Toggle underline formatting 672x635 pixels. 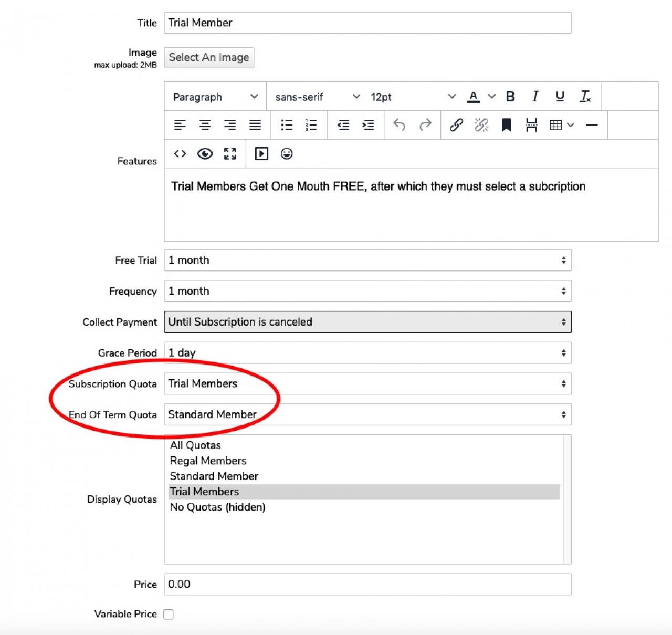(x=560, y=97)
